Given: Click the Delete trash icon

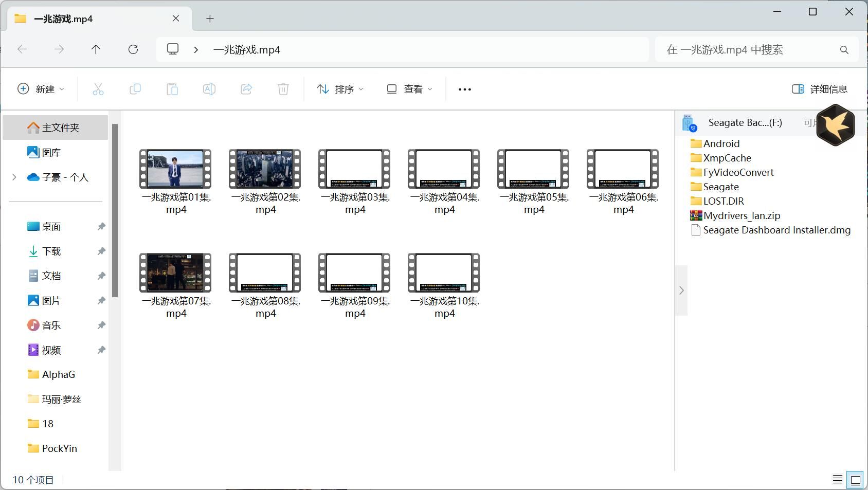Looking at the screenshot, I should tap(283, 89).
